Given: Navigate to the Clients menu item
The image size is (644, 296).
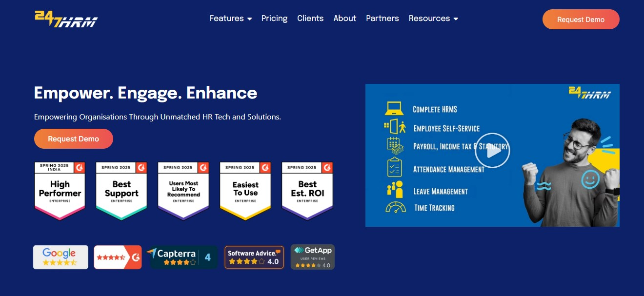Looking at the screenshot, I should coord(310,18).
